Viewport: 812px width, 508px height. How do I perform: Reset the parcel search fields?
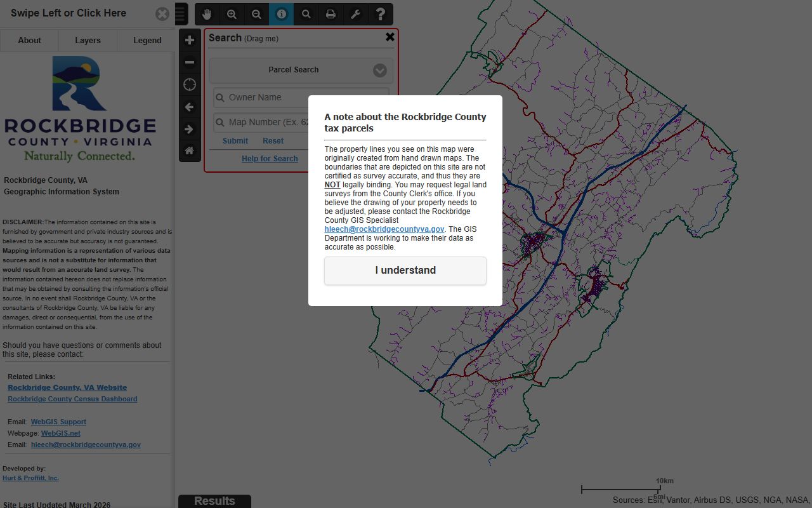(x=273, y=141)
